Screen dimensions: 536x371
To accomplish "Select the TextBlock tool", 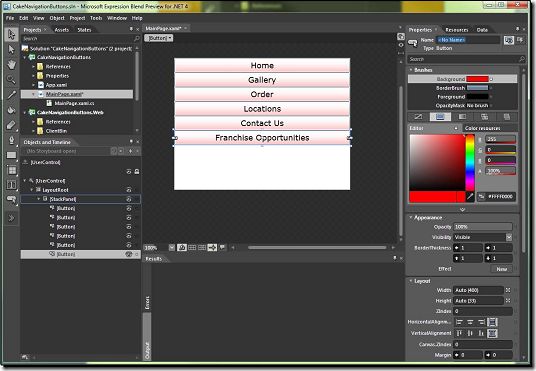I will [11, 185].
